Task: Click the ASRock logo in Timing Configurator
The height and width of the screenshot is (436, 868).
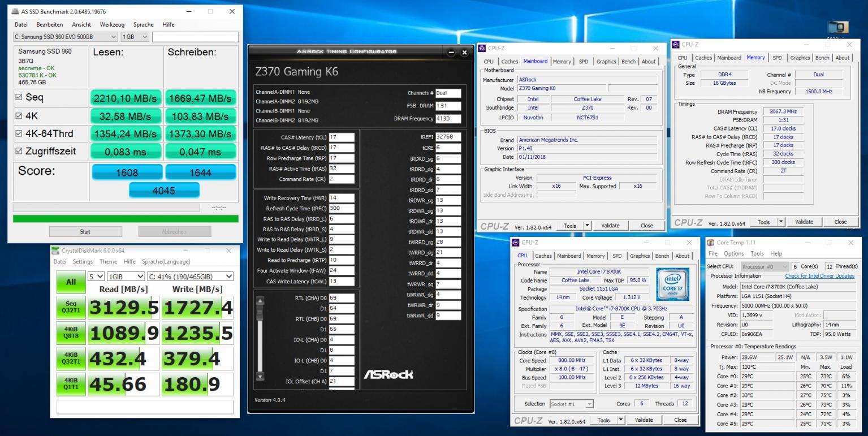Action: (387, 374)
